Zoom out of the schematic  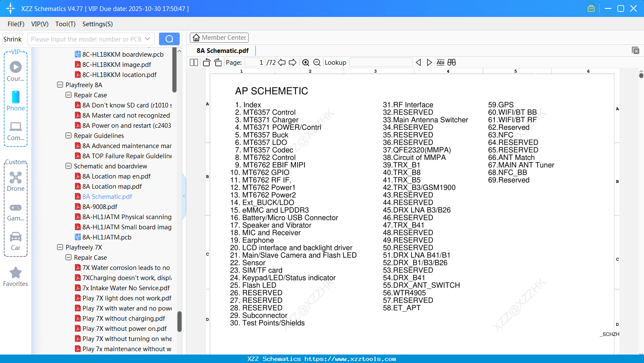point(317,63)
